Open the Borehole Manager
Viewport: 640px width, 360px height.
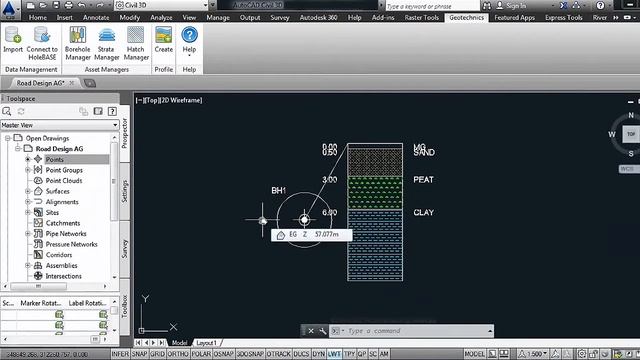78,43
